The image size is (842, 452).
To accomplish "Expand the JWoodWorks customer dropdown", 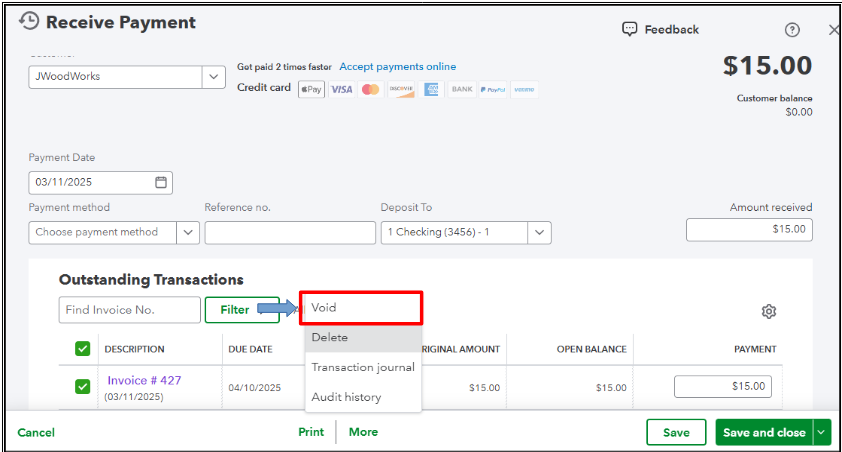I will 214,77.
